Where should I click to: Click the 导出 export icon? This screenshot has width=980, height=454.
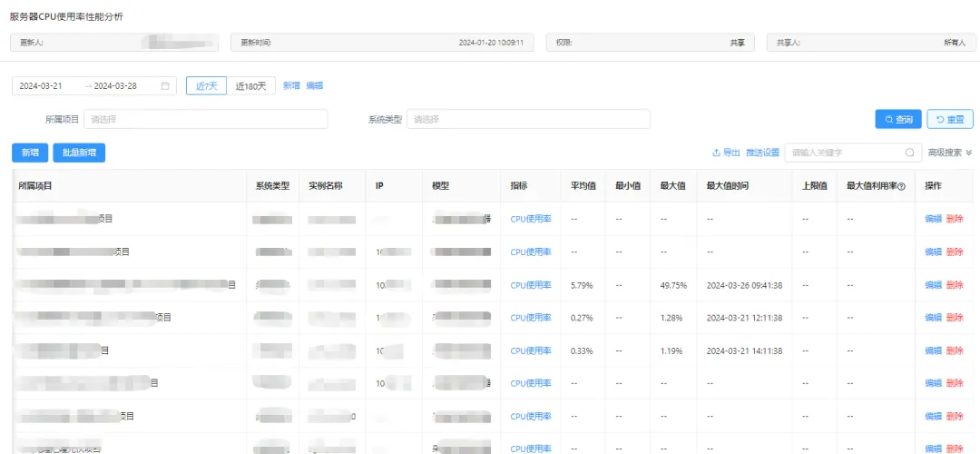pos(716,153)
